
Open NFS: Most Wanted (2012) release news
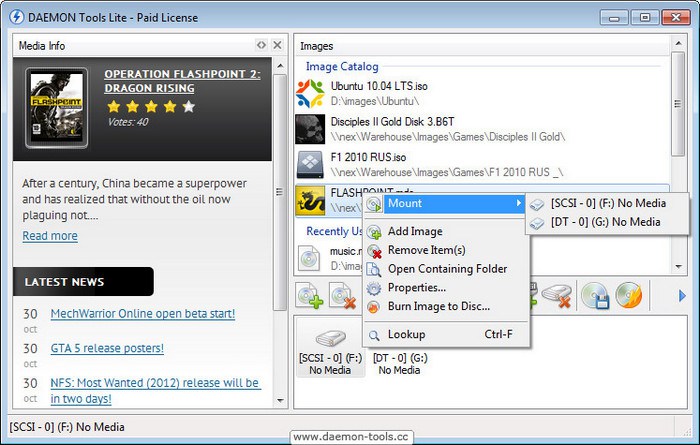click(x=155, y=391)
